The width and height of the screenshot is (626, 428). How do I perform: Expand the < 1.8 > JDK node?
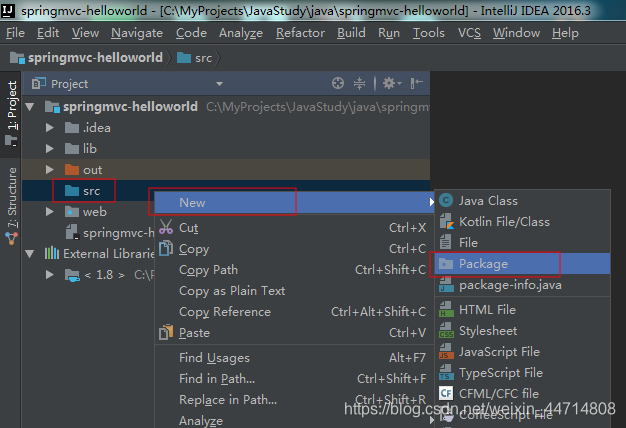click(x=50, y=275)
